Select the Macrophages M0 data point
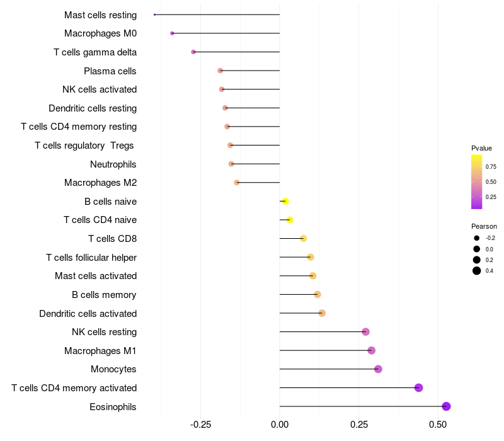Image resolution: width=504 pixels, height=441 pixels. (172, 33)
